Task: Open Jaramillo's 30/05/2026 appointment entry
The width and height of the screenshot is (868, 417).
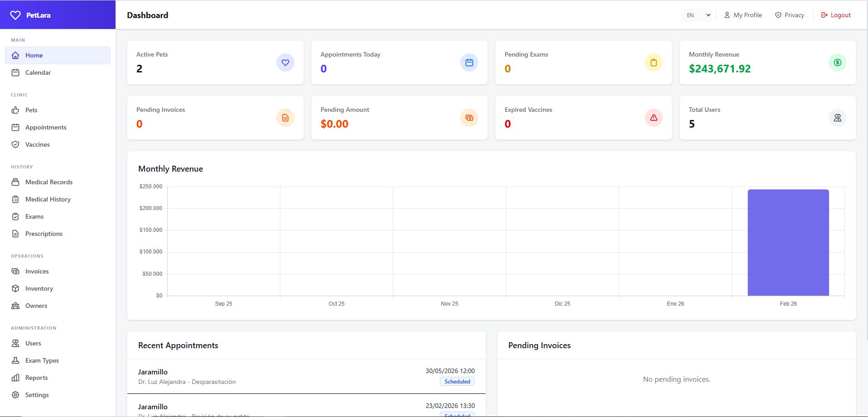Action: click(306, 376)
